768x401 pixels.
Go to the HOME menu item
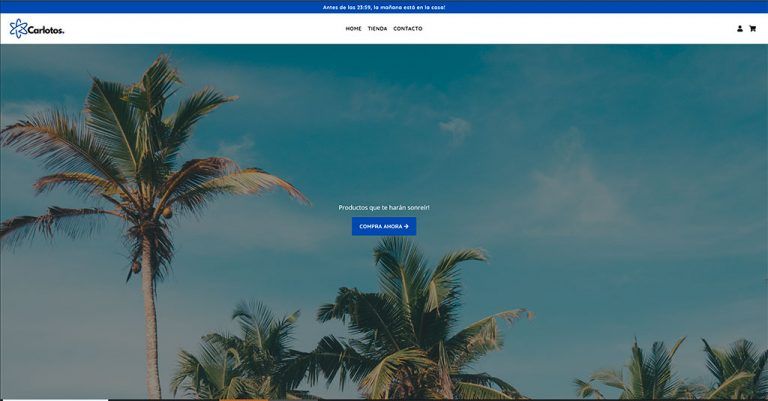point(353,29)
